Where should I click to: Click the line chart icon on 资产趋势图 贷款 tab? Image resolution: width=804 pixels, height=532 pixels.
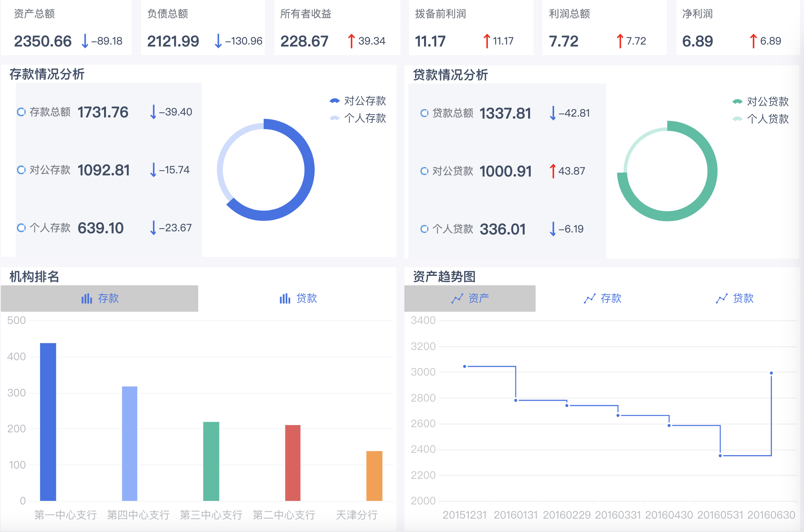pos(722,299)
